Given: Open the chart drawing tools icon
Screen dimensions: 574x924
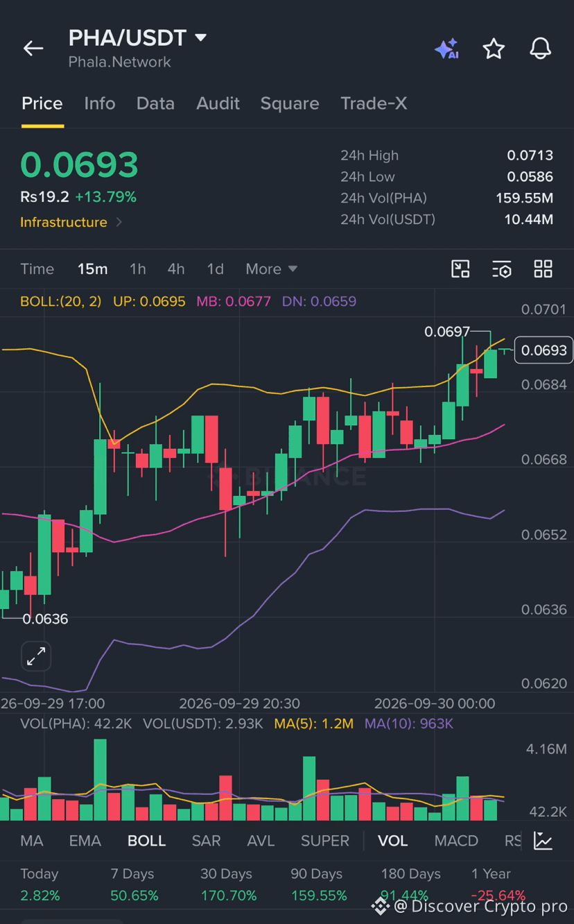Looking at the screenshot, I should 460,269.
